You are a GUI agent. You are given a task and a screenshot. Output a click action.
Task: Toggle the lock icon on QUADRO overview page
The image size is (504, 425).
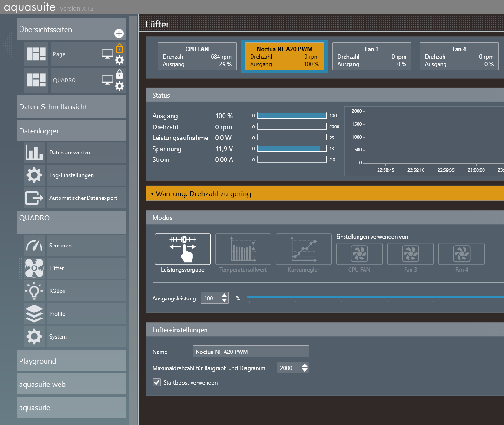(x=119, y=74)
